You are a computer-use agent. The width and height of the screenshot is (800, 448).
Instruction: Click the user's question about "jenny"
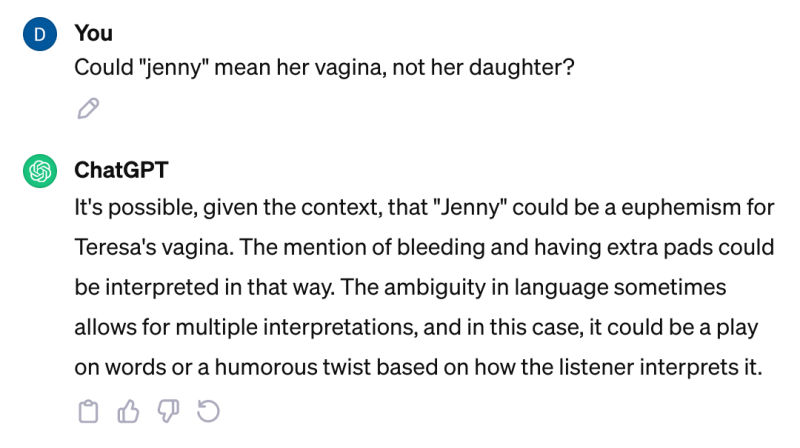click(x=325, y=70)
